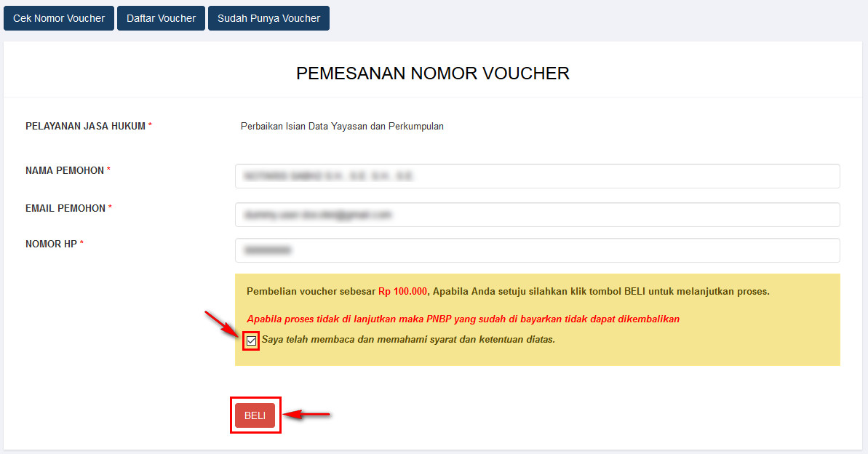Select the Perbaikan Isian Data Yayasan text
The image size is (868, 454).
pyautogui.click(x=342, y=127)
